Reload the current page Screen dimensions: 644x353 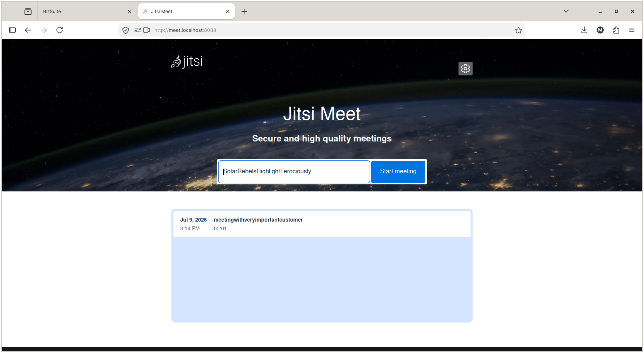point(59,30)
